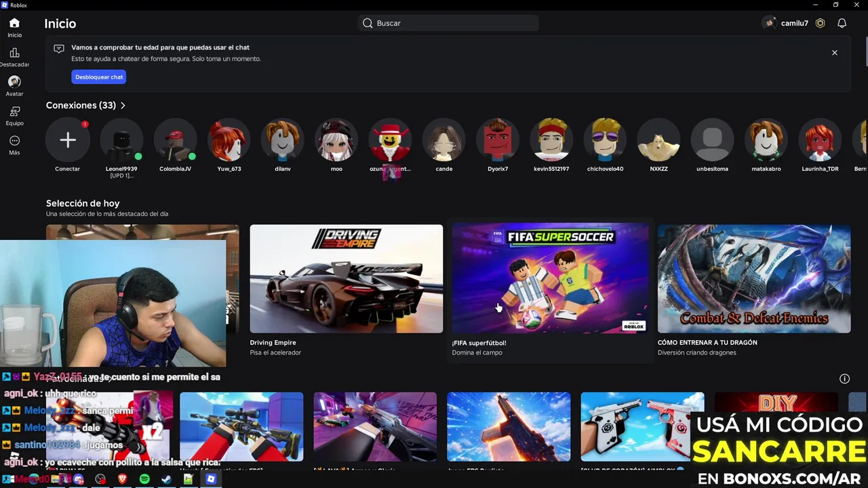Open the dragon training game thumbnail
The image size is (868, 488).
[754, 279]
